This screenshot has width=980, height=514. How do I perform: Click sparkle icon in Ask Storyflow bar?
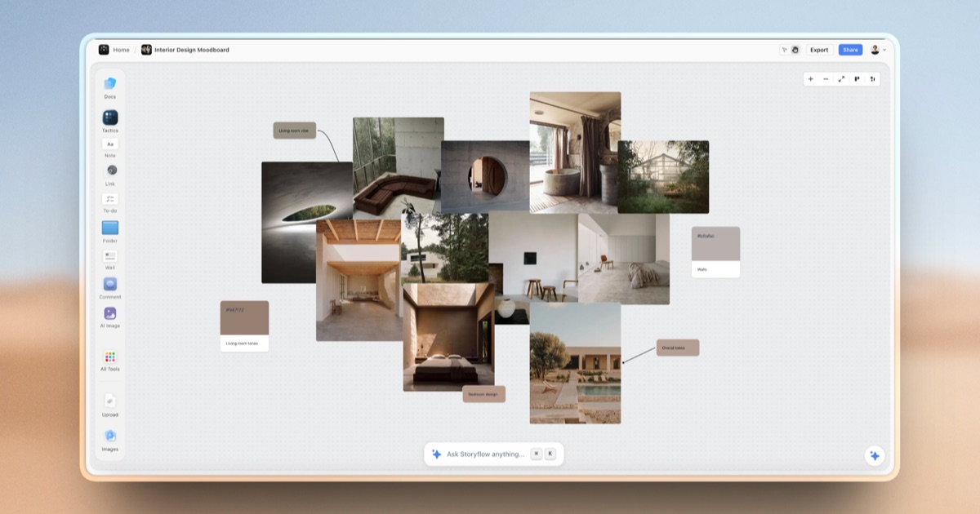pos(437,454)
